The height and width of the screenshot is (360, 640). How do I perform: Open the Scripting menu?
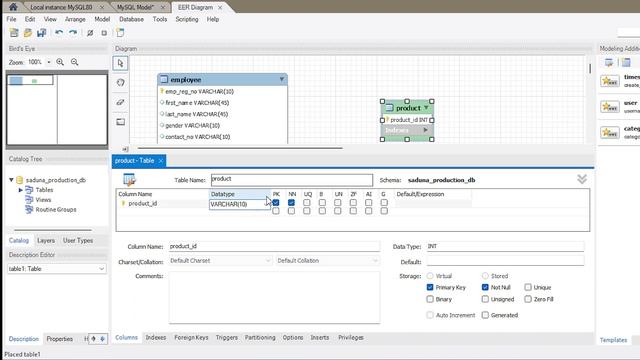click(187, 19)
